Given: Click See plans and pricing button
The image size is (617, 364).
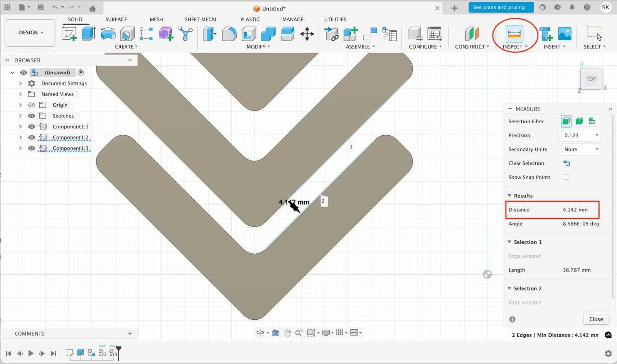Looking at the screenshot, I should pos(499,7).
